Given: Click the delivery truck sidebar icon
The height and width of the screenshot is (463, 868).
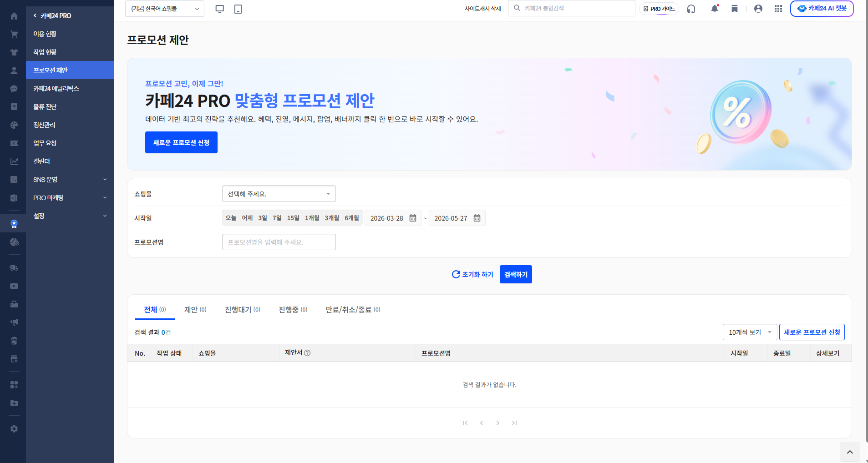Looking at the screenshot, I should tap(14, 268).
